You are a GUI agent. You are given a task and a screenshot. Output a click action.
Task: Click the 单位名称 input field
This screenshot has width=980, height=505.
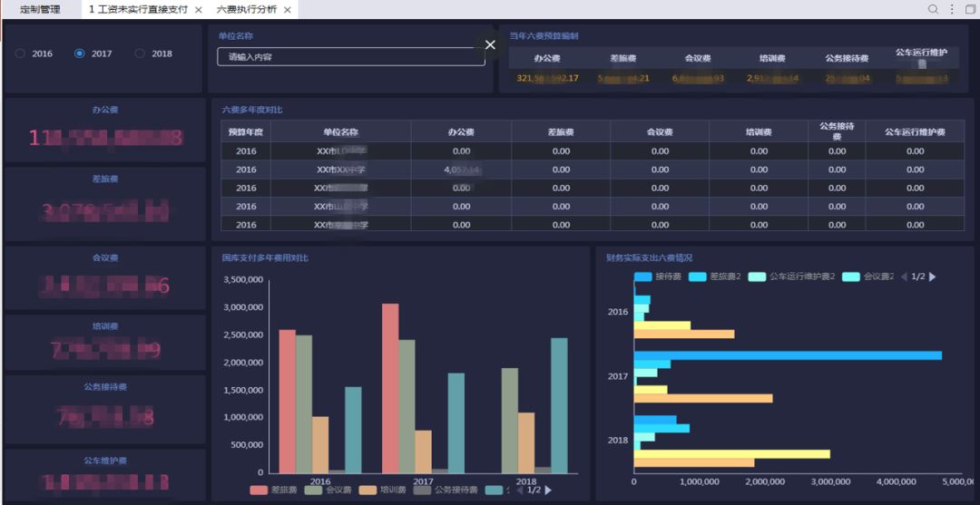[351, 57]
